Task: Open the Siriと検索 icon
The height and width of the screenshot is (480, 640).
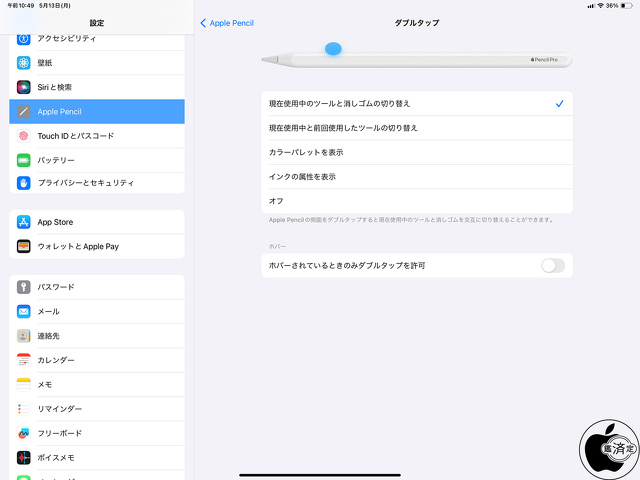Action: [x=24, y=87]
